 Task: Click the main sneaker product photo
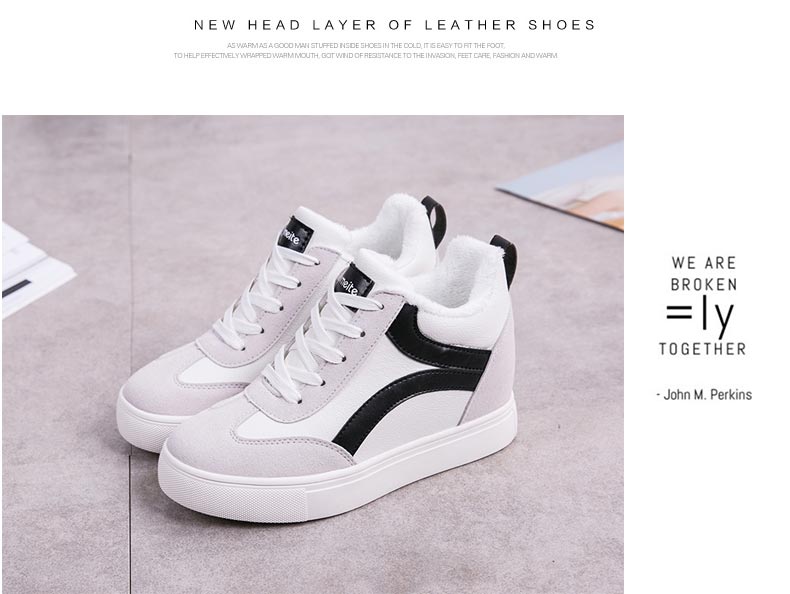(x=313, y=354)
